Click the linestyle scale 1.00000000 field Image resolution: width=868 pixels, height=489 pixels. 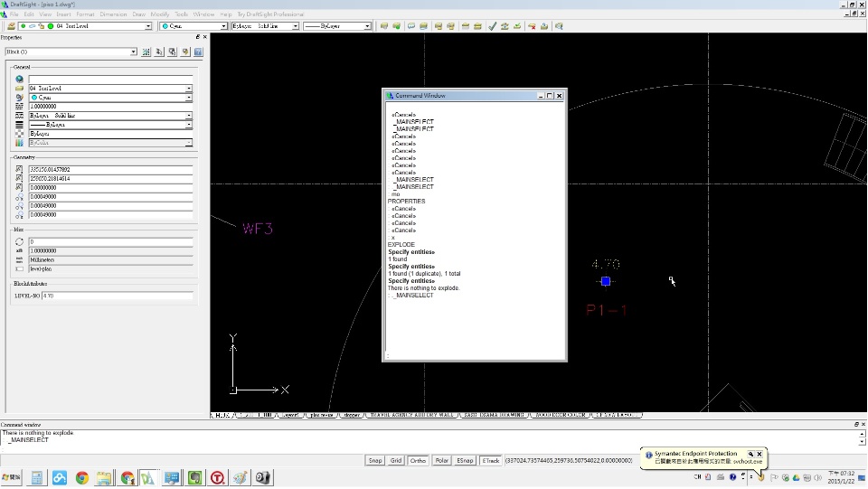(110, 107)
